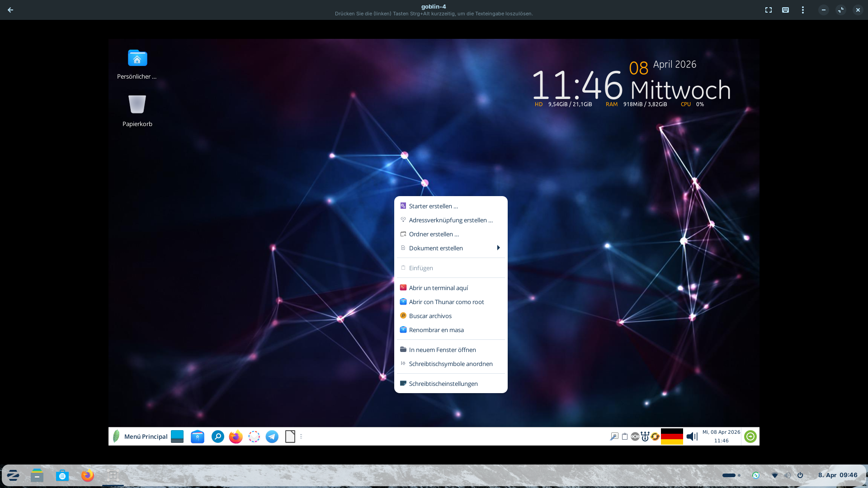Choose Abrir un terminal aquí

[438, 288]
